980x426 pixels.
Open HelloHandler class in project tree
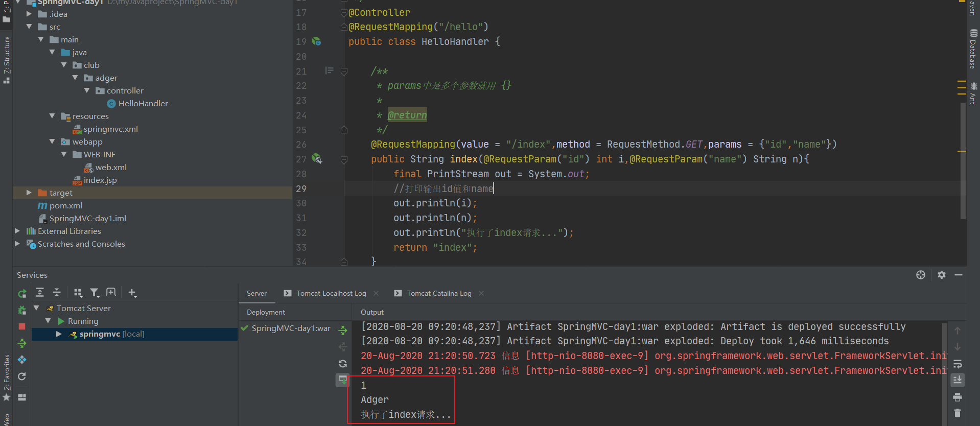coord(137,104)
